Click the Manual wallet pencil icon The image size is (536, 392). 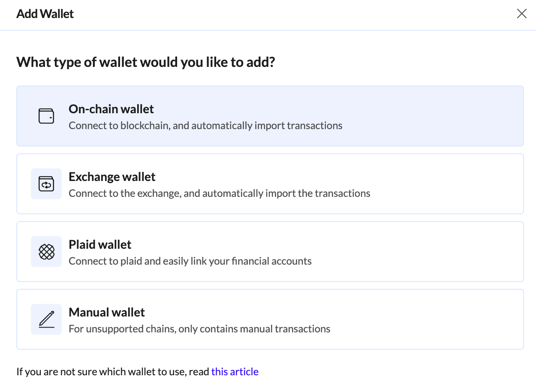46,320
